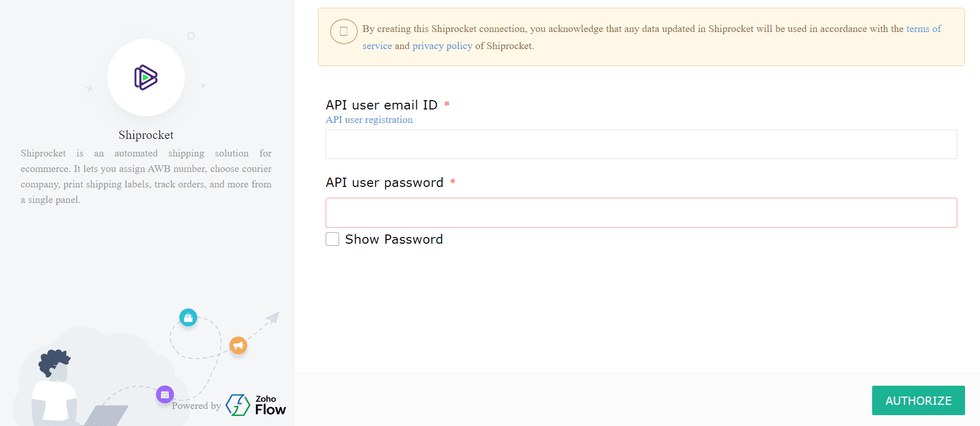Click the purple calendar icon
Viewport: 980px width, 426px height.
pos(165,395)
